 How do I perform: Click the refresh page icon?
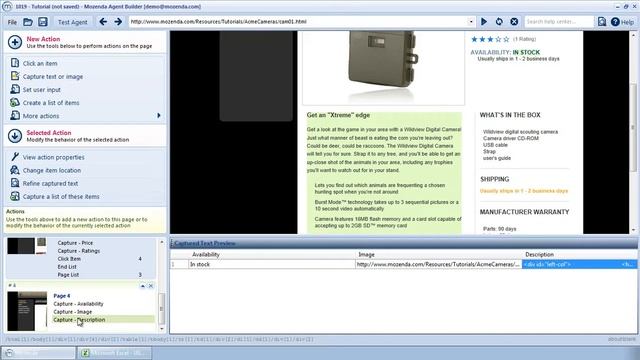tap(499, 22)
